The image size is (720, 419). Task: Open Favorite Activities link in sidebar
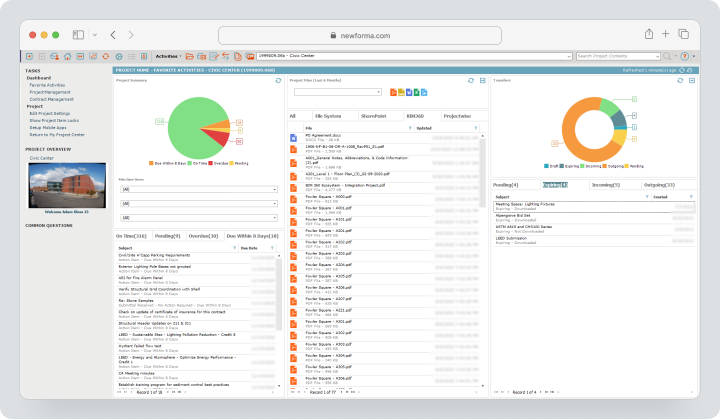coord(47,85)
